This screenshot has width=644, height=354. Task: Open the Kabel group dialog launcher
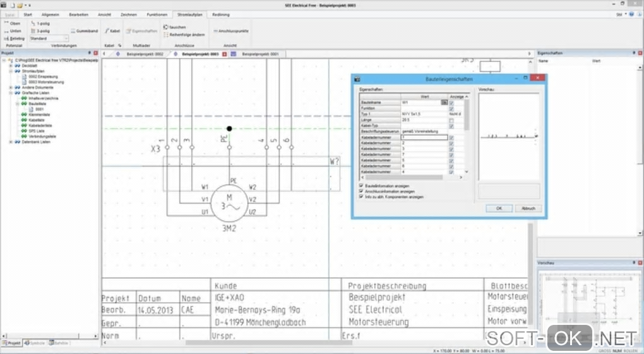coord(119,46)
